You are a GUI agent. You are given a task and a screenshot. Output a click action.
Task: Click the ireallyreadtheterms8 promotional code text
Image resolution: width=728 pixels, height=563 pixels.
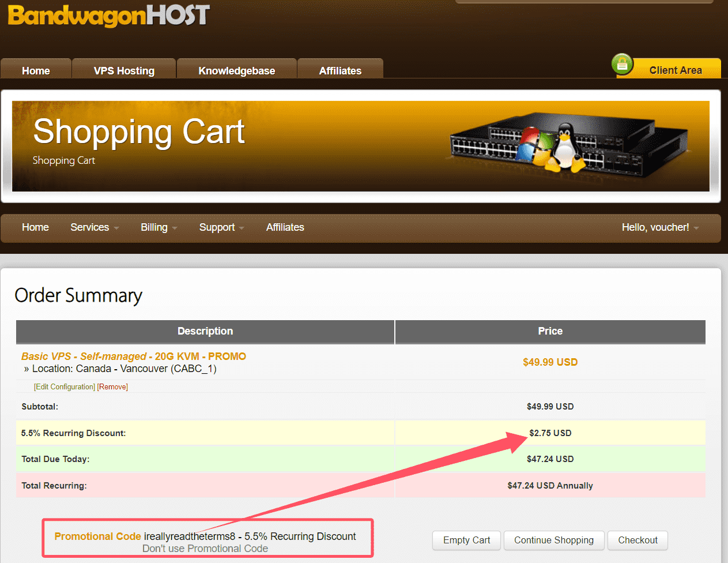pyautogui.click(x=190, y=536)
